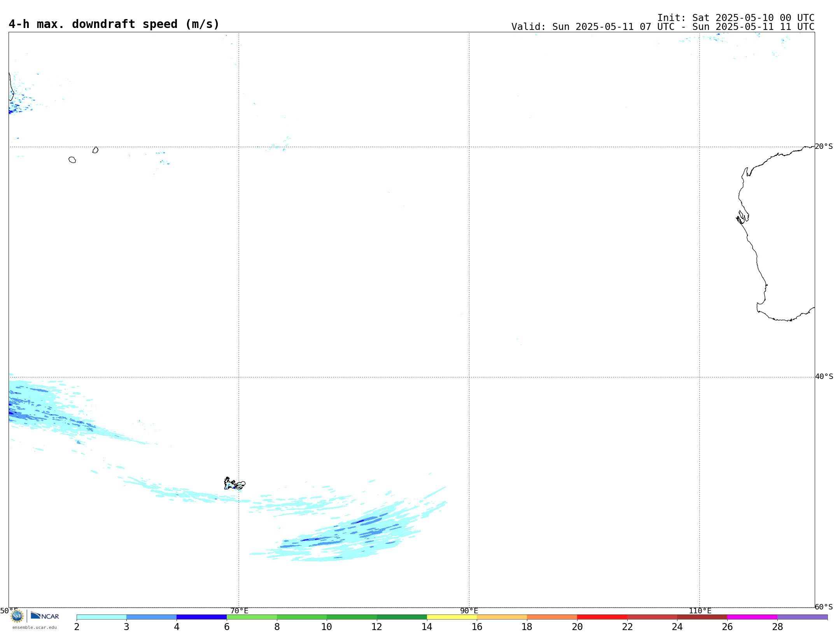840x632 pixels.
Task: Click the light blue 3-4 colorbar swatch
Action: (x=151, y=617)
